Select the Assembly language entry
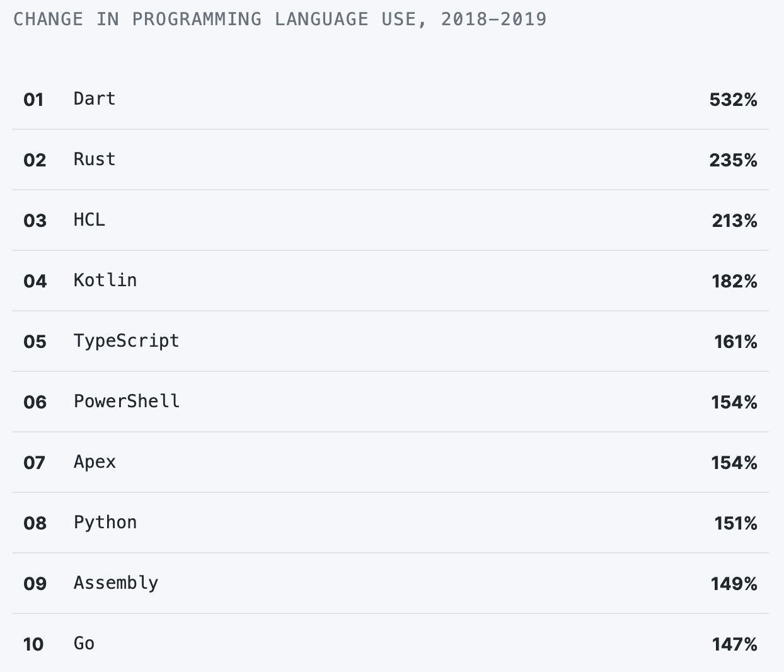 (116, 583)
